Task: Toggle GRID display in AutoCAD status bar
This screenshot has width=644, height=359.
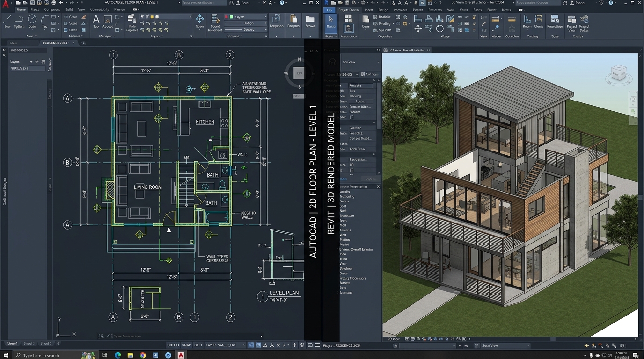Action: 198,345
